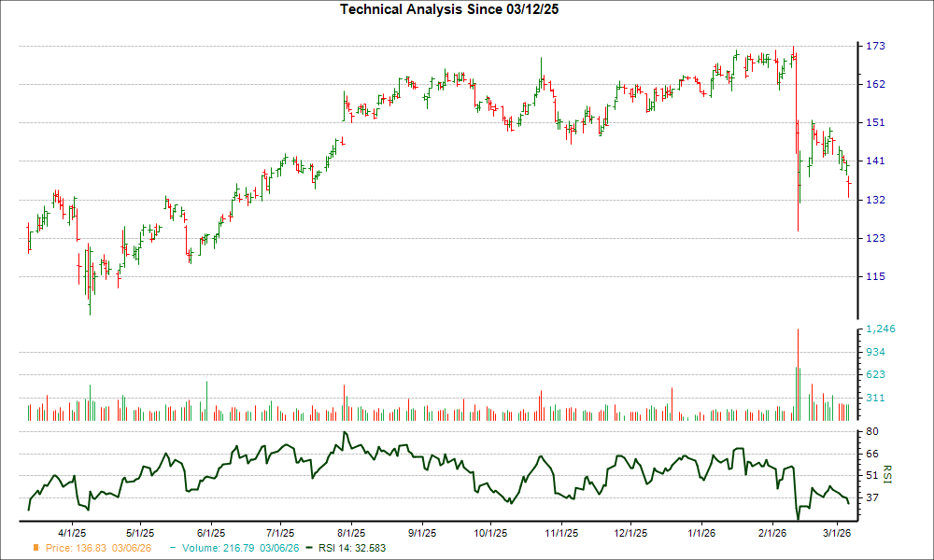Select the 4/1/25 date label
934x560 pixels.
[70, 530]
